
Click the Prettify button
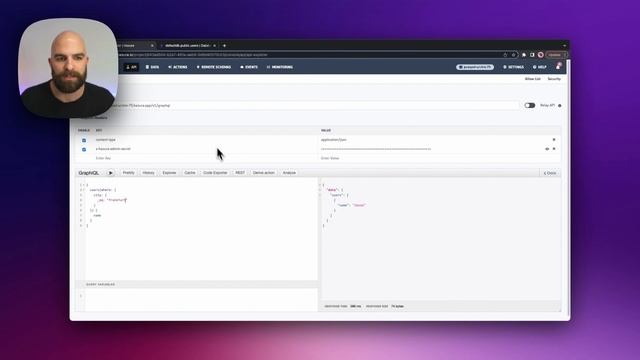click(129, 173)
